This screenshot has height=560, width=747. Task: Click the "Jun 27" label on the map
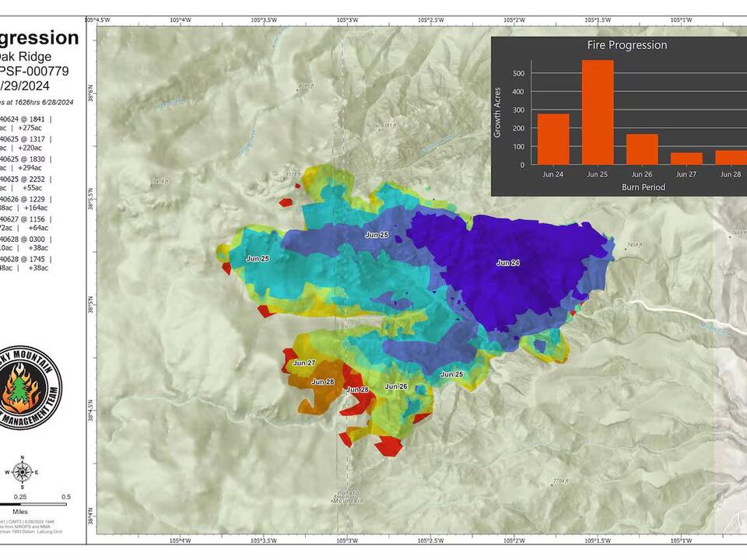304,363
